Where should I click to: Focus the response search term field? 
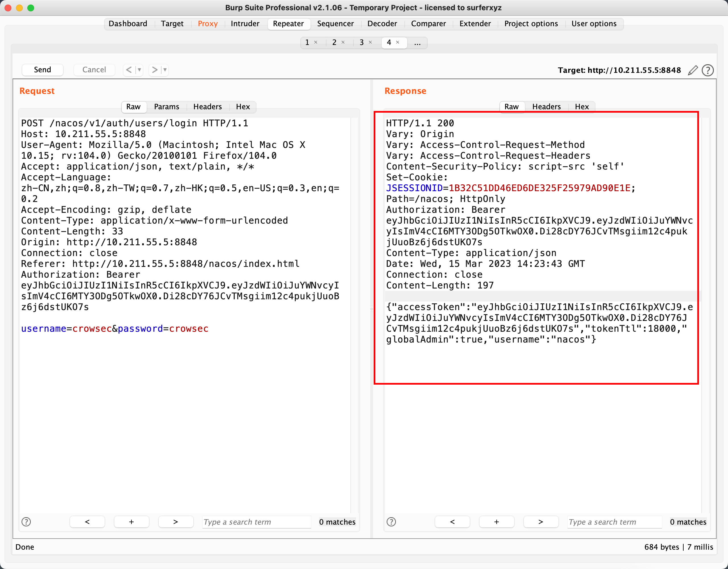pos(615,522)
